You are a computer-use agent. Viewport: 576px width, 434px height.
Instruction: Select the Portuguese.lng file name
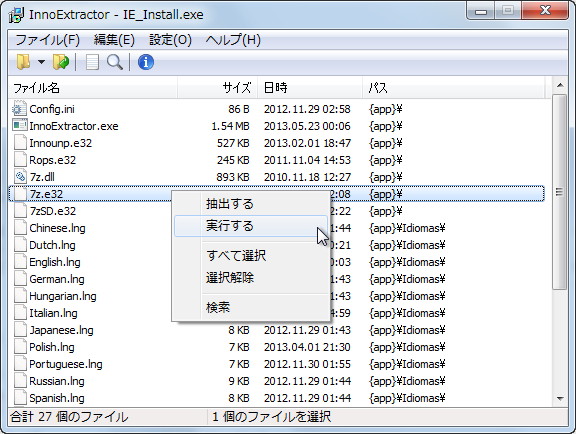(x=66, y=364)
